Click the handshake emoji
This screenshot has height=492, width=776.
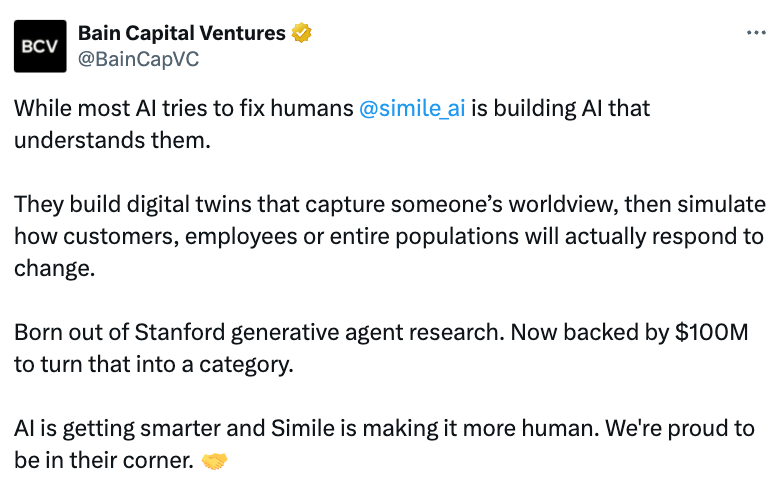point(214,462)
